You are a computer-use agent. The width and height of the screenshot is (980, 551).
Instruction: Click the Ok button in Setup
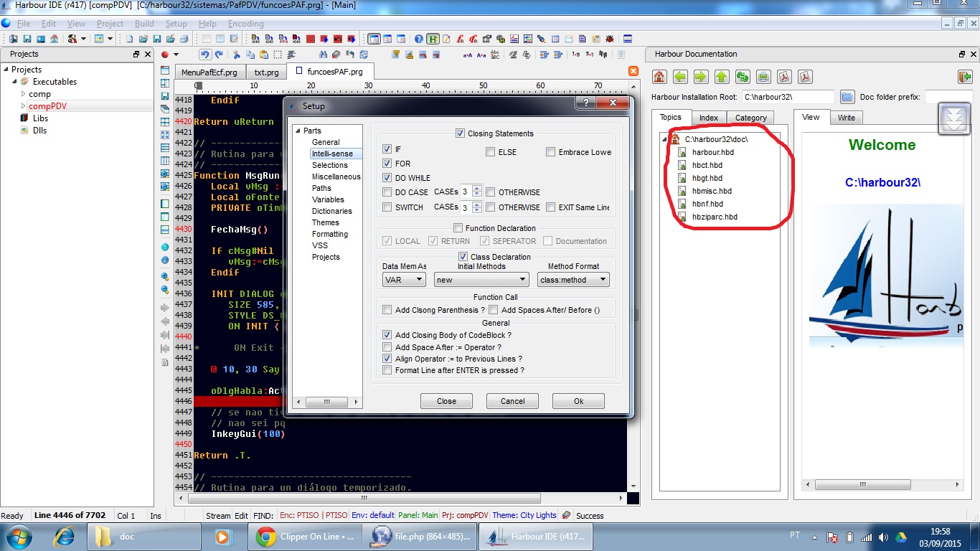(578, 401)
